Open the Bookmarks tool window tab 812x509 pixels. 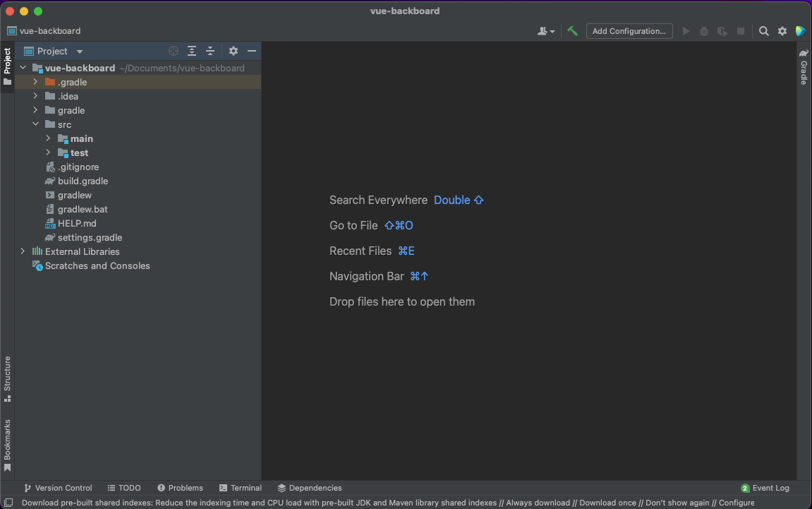pyautogui.click(x=7, y=445)
